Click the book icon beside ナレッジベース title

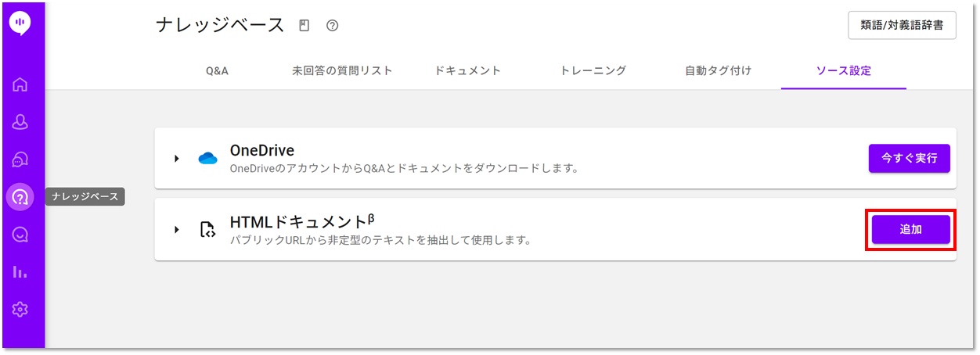(304, 26)
